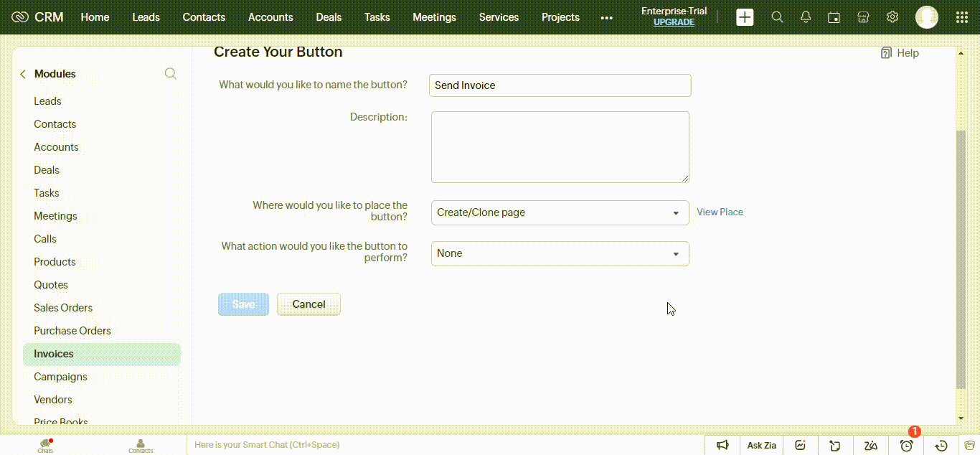The height and width of the screenshot is (455, 980).
Task: Open the reminders alarm clock icon
Action: (x=907, y=446)
